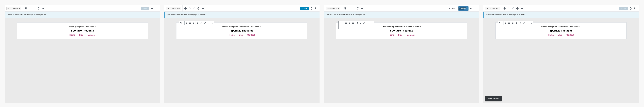The width and height of the screenshot is (644, 107).
Task: Click Home link in second panel
Action: (232, 35)
